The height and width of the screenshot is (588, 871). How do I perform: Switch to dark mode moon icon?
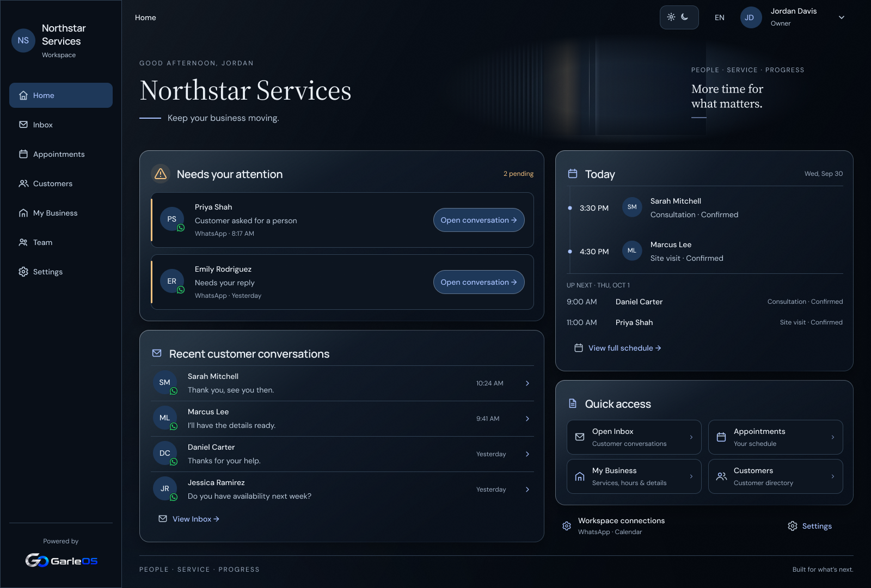(685, 17)
